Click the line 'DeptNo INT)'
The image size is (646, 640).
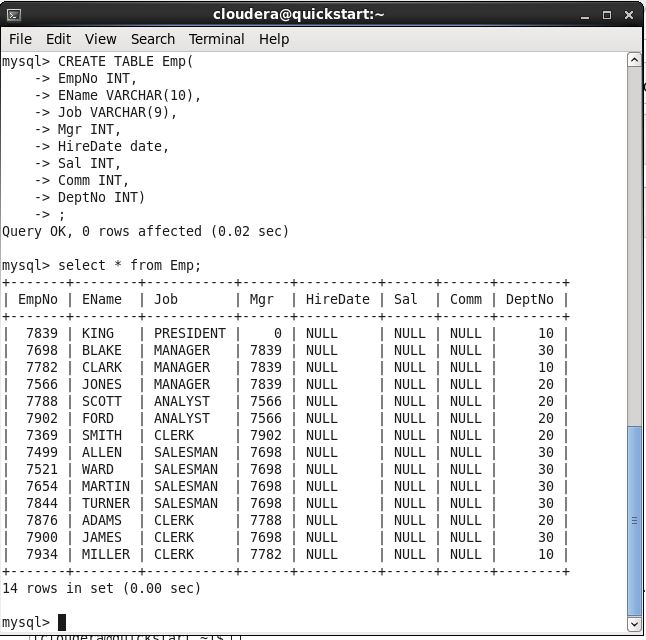[101, 197]
